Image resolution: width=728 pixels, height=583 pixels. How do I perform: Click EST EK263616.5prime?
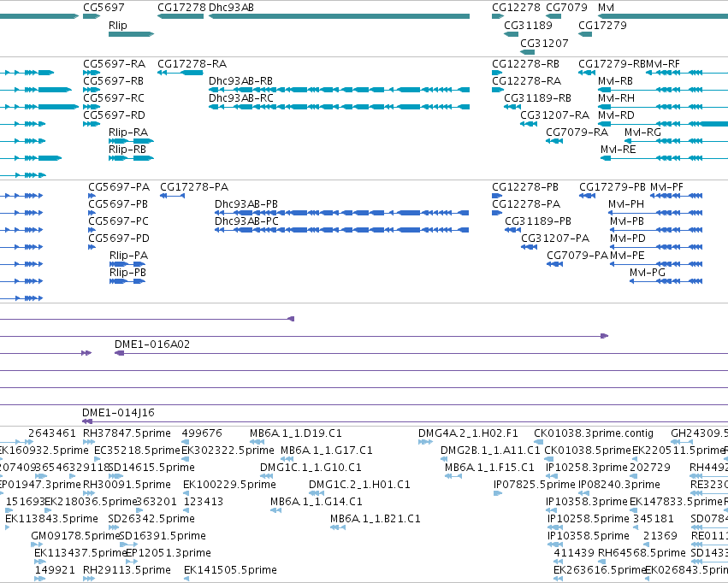click(x=558, y=579)
